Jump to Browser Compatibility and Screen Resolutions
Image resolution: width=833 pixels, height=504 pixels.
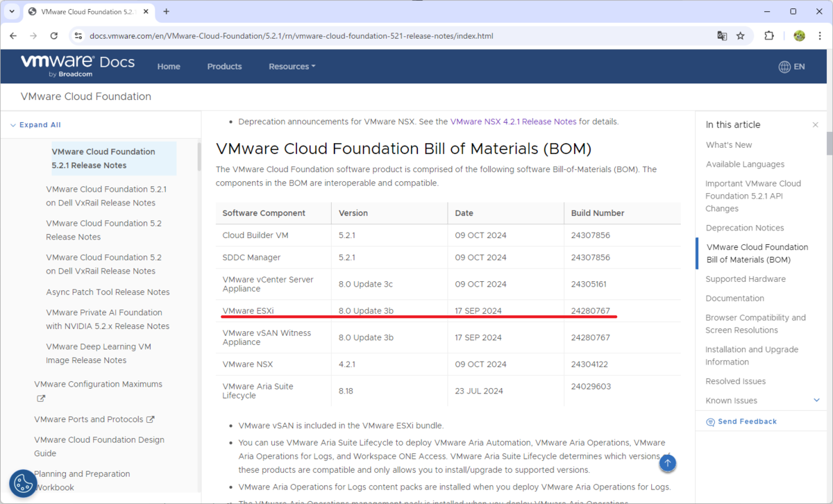755,324
